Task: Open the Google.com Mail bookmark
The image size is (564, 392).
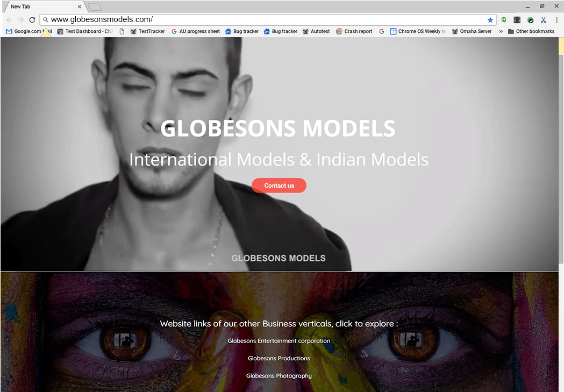Action: click(29, 31)
